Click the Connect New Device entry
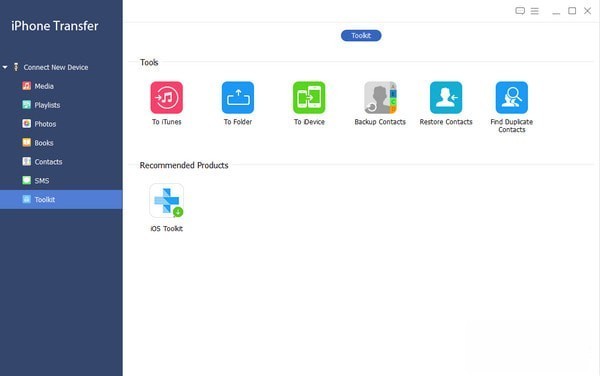 [x=55, y=67]
